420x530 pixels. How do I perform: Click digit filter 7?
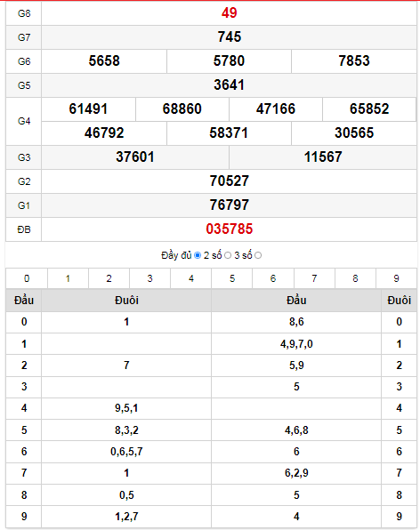tap(314, 278)
